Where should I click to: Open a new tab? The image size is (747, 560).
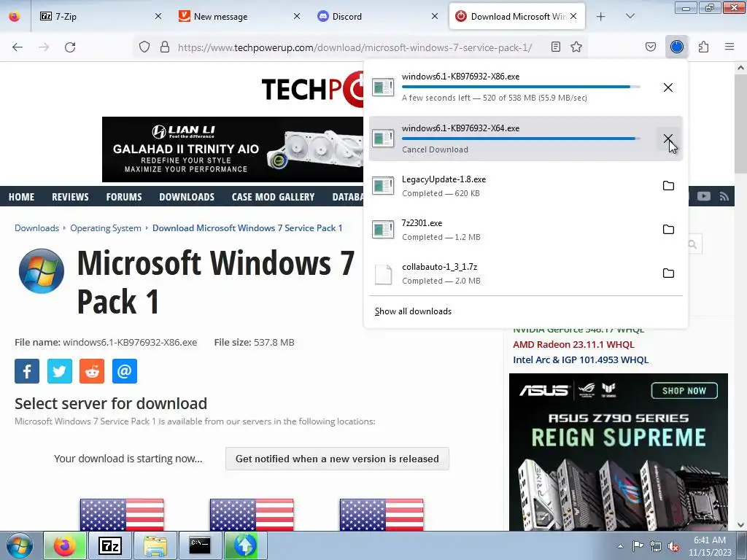(601, 17)
